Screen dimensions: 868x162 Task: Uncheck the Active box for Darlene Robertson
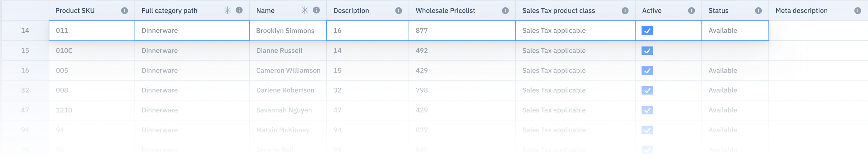[x=647, y=90]
